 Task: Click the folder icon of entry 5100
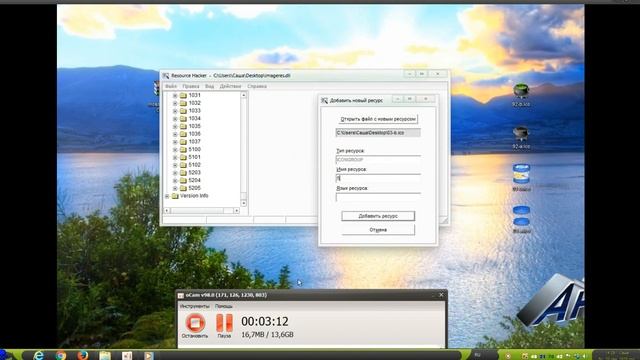point(183,149)
